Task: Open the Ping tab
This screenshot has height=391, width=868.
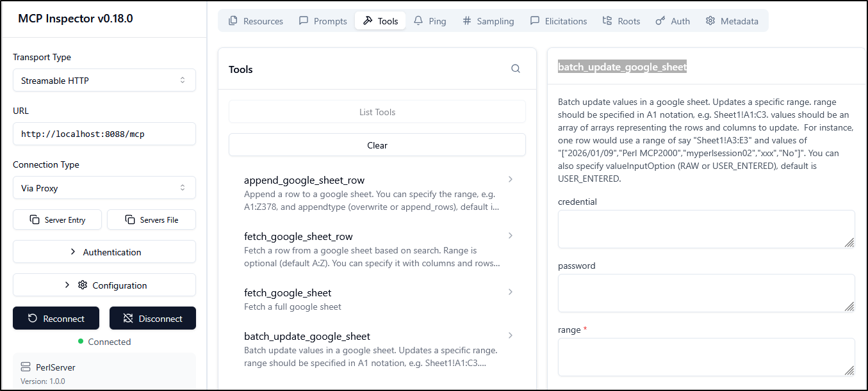Action: (x=430, y=21)
